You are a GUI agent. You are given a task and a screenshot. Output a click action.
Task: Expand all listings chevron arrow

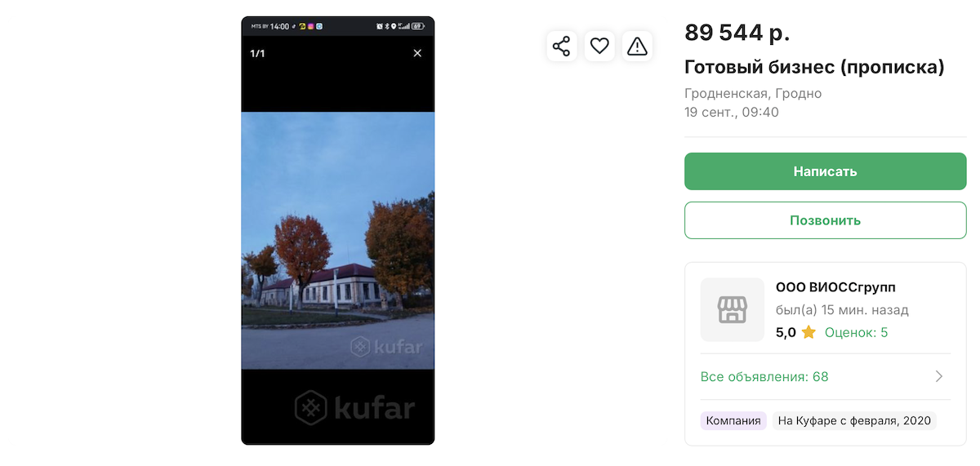[939, 376]
